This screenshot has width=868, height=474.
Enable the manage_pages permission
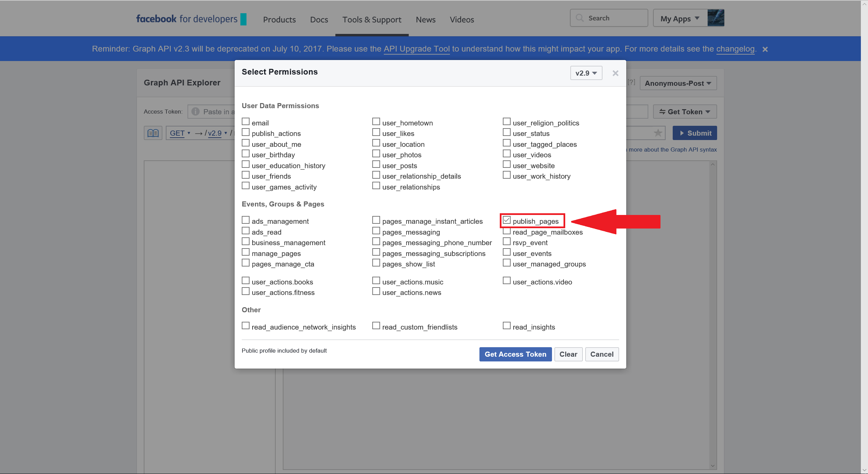coord(245,253)
